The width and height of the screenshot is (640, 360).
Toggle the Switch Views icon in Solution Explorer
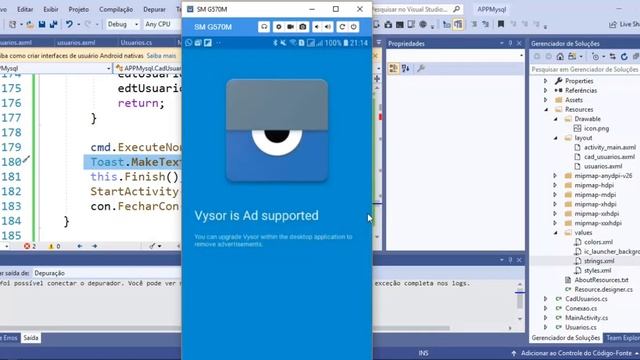pos(573,56)
